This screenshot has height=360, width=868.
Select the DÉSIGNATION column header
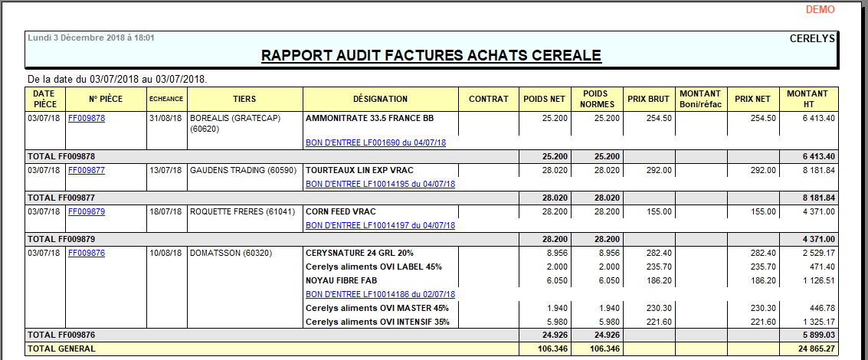pyautogui.click(x=380, y=99)
